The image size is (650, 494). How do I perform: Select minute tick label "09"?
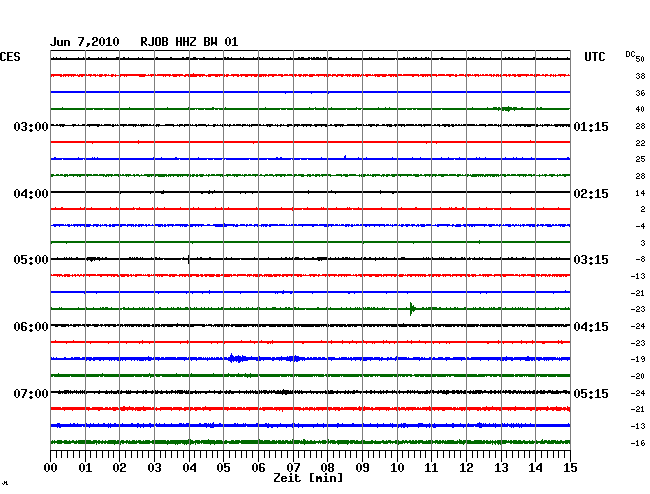[x=362, y=468]
